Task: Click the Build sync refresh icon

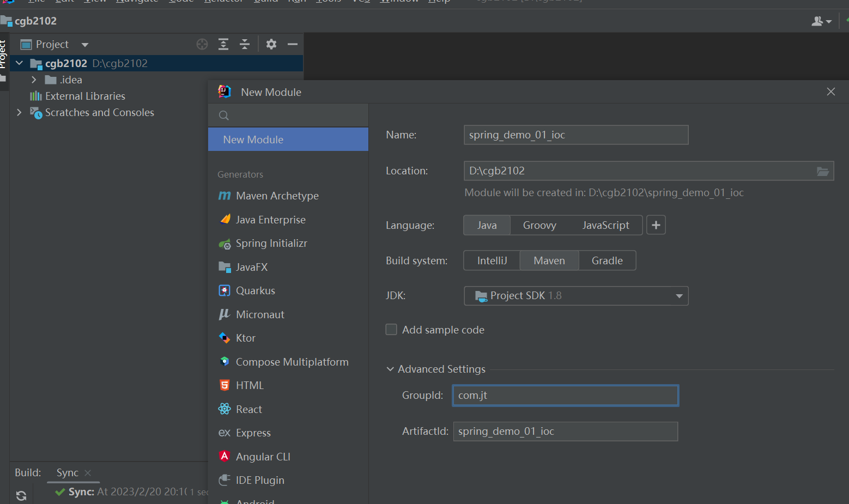Action: (x=21, y=495)
